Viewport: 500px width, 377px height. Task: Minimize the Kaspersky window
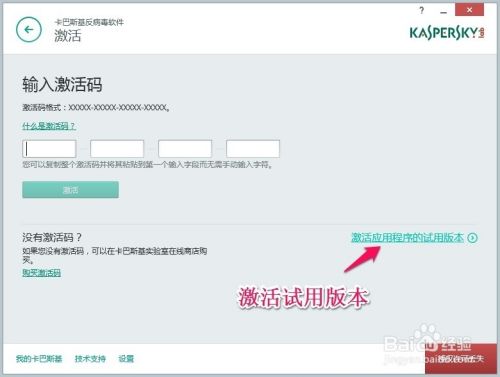pyautogui.click(x=443, y=12)
